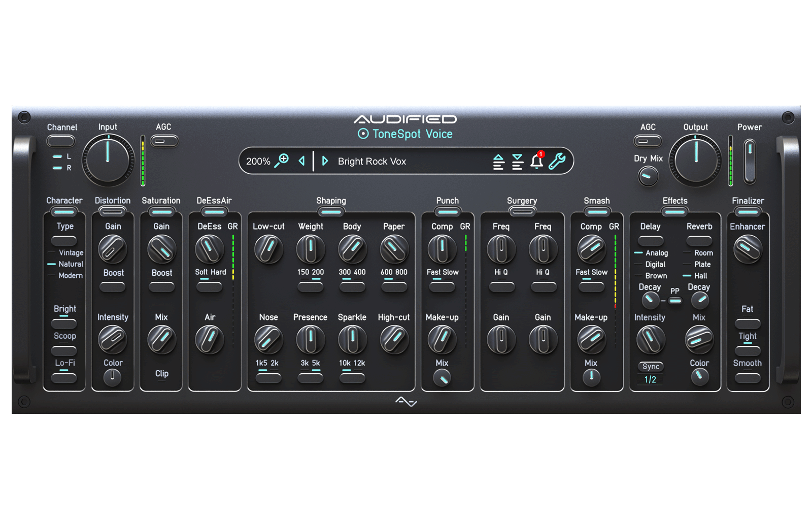Click the delay Sync button
The width and height of the screenshot is (812, 519).
click(x=651, y=366)
